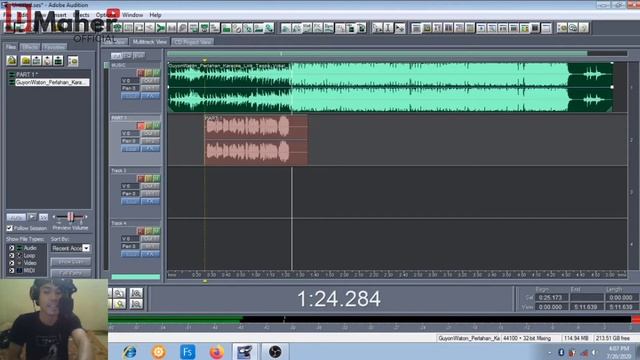This screenshot has width=640, height=360.
Task: Toggle the Loop file type filter
Action: (x=11, y=256)
